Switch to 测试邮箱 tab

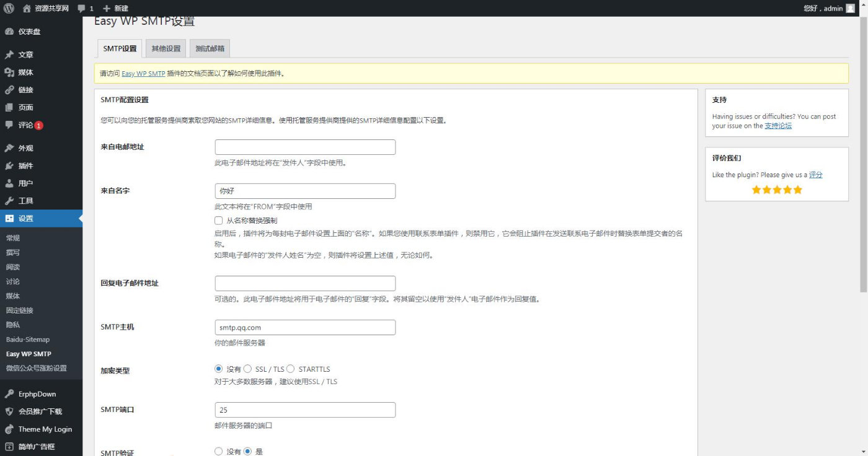click(210, 48)
